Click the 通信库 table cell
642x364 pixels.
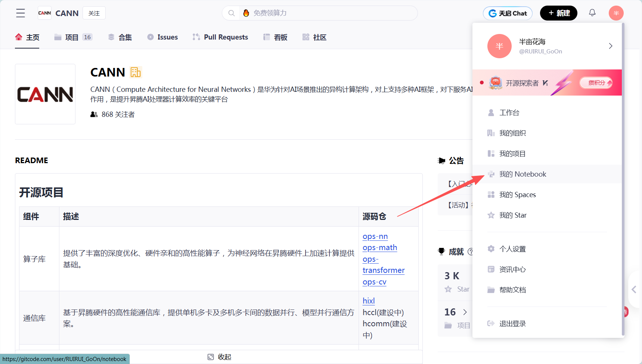pyautogui.click(x=39, y=318)
